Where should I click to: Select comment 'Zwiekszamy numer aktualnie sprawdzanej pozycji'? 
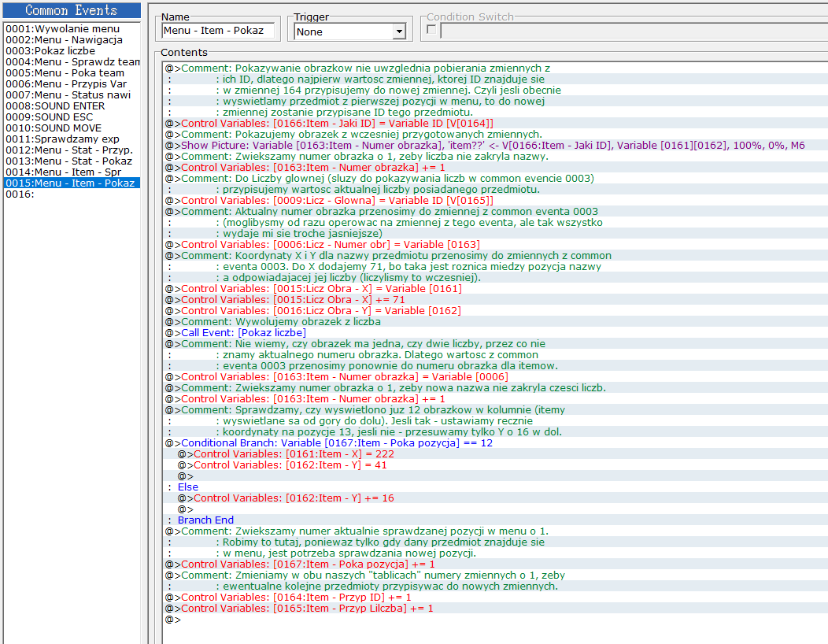pos(495,531)
